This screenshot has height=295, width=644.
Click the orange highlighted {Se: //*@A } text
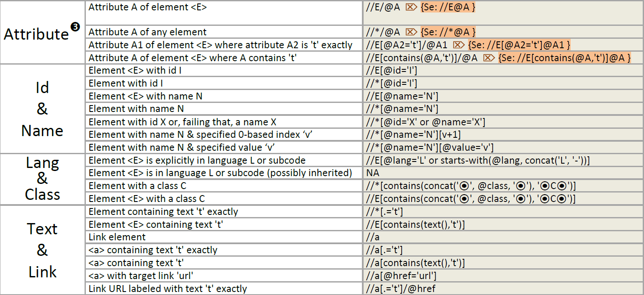[448, 32]
